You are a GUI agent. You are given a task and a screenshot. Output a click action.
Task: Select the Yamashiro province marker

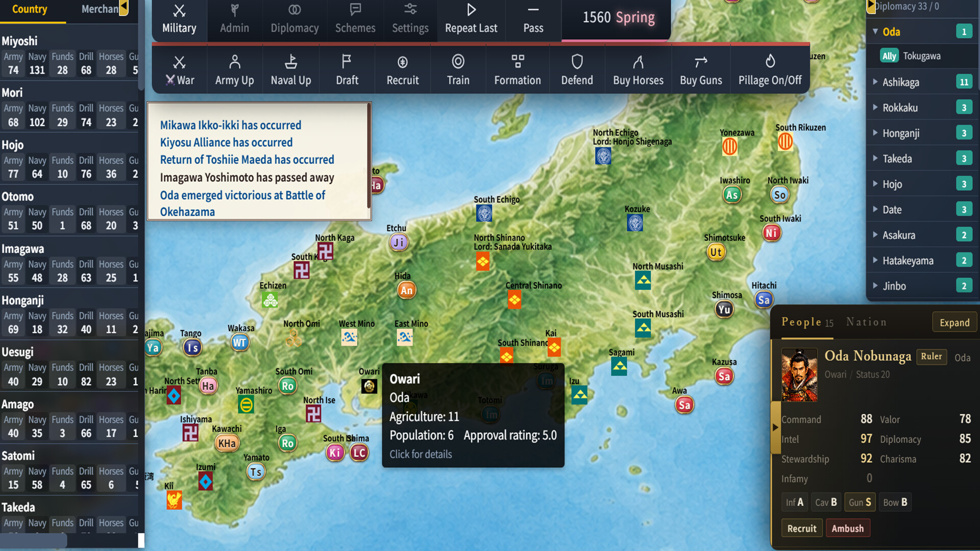pyautogui.click(x=246, y=405)
